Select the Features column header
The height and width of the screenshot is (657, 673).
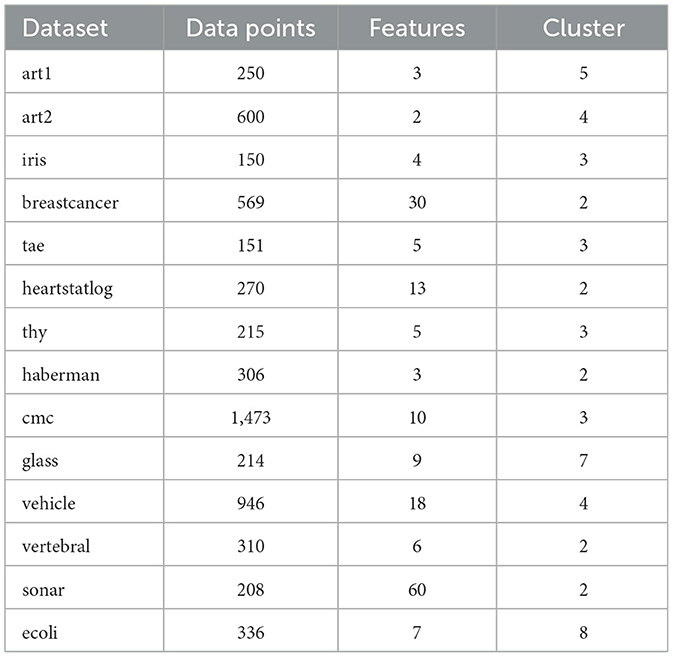(x=417, y=27)
